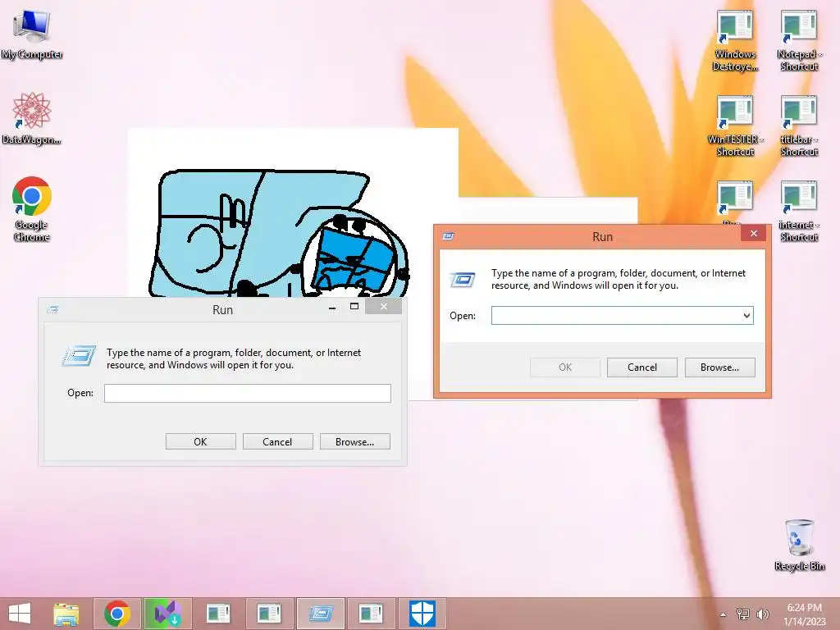This screenshot has height=630, width=840.
Task: Open the WinTESTER Shortcut icon
Action: (735, 126)
